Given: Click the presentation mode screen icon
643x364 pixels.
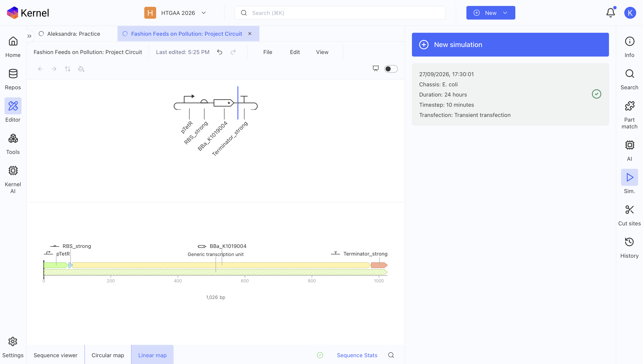Looking at the screenshot, I should (x=376, y=68).
